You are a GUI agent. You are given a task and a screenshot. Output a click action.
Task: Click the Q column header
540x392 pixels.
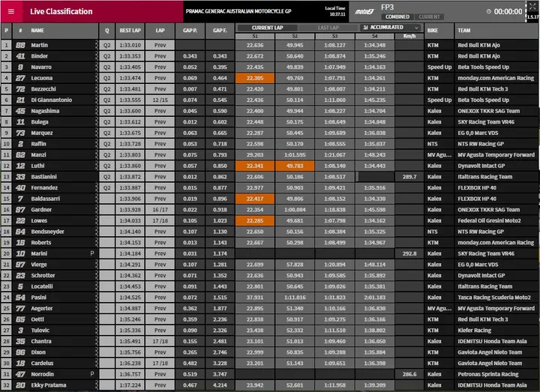(107, 31)
